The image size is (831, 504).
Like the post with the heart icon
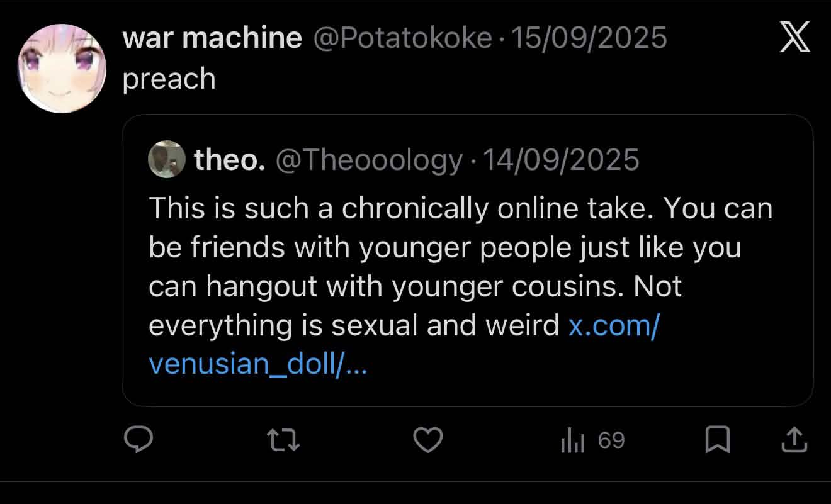tap(429, 440)
